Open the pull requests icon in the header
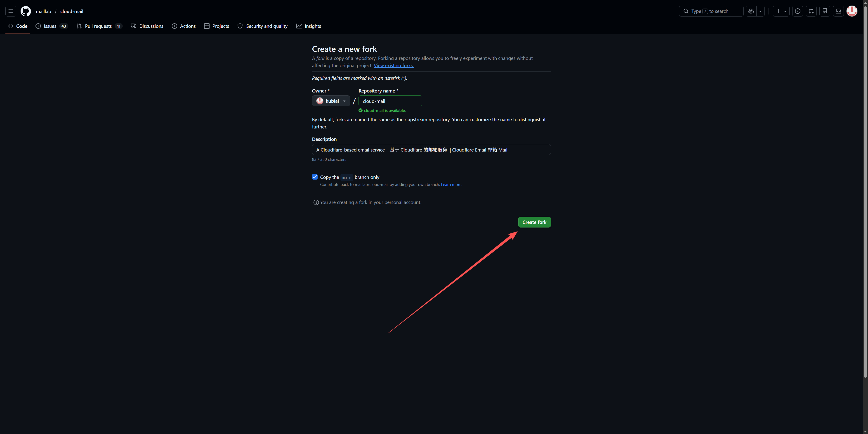The image size is (868, 434). point(811,11)
